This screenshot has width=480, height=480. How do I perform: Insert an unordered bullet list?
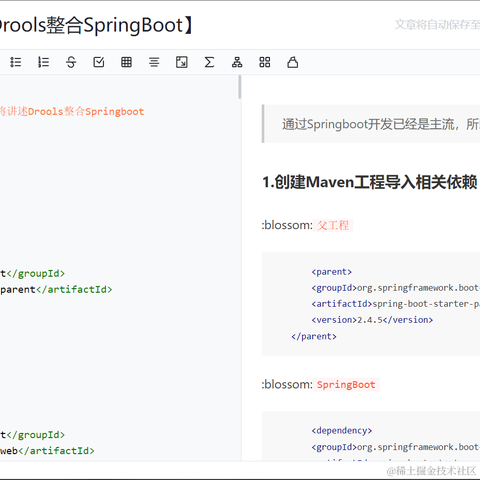(x=15, y=62)
